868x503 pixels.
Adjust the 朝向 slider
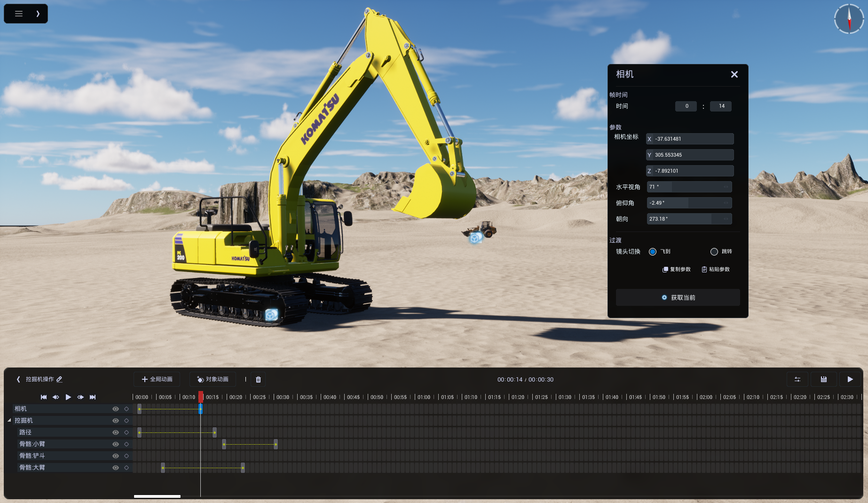[689, 219]
